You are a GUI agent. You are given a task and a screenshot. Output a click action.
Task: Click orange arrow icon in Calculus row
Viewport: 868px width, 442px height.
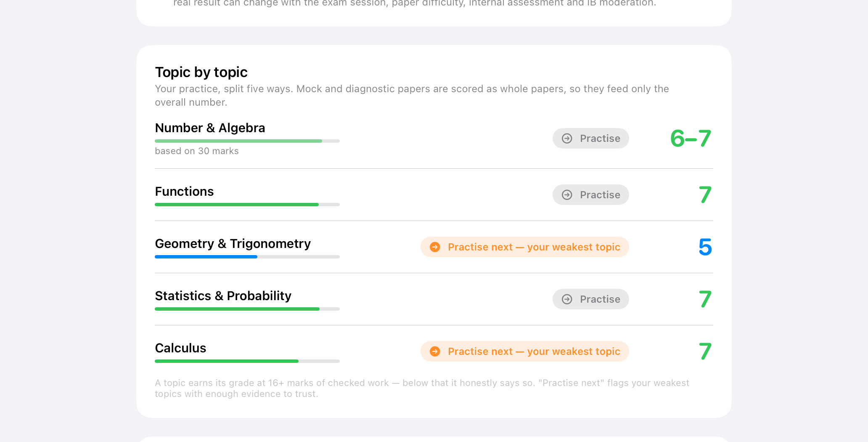coord(435,351)
